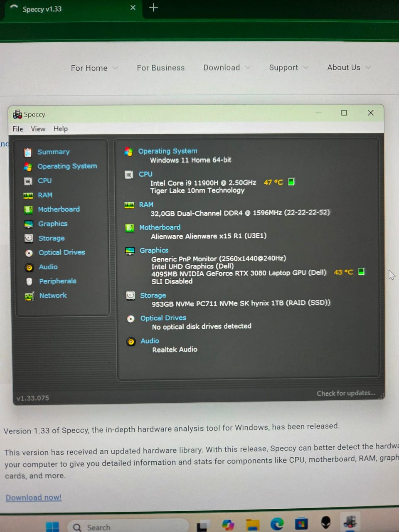Click Motherboard icon in summary pane

[x=130, y=228]
